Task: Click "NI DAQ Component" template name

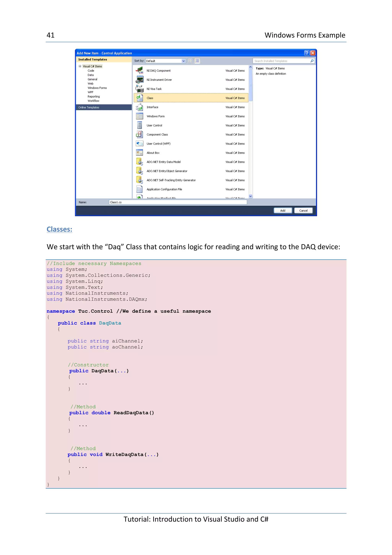Action: coord(158,71)
